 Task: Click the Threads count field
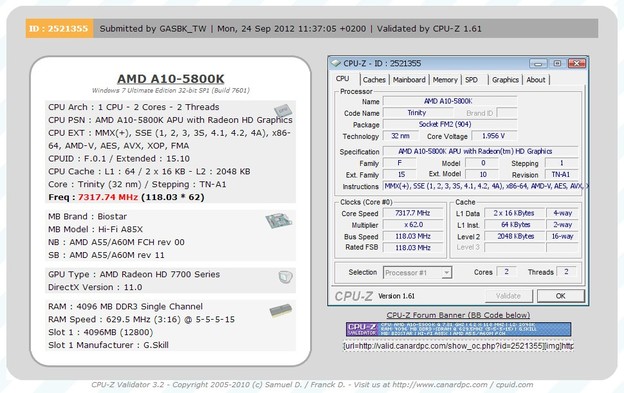(566, 272)
